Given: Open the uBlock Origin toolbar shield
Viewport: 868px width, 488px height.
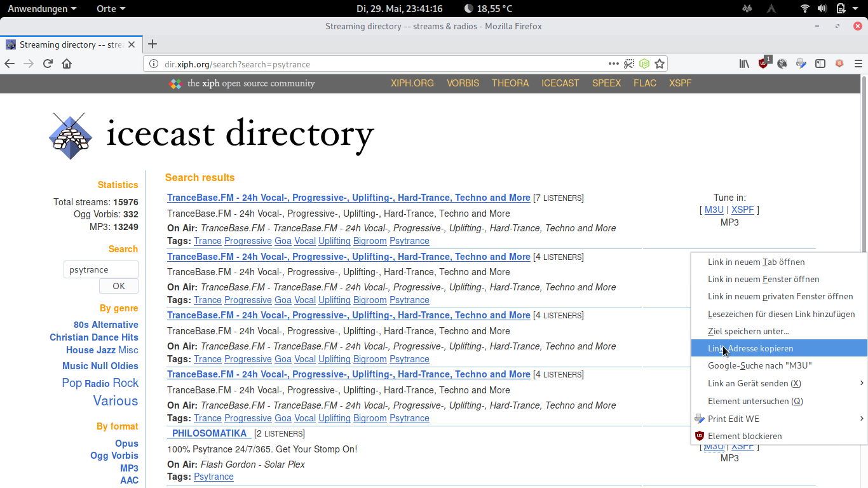Looking at the screenshot, I should [764, 63].
